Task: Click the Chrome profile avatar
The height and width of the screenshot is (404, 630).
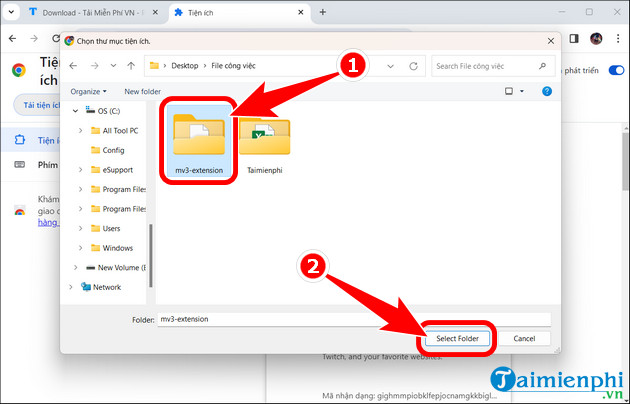Action: tap(596, 38)
